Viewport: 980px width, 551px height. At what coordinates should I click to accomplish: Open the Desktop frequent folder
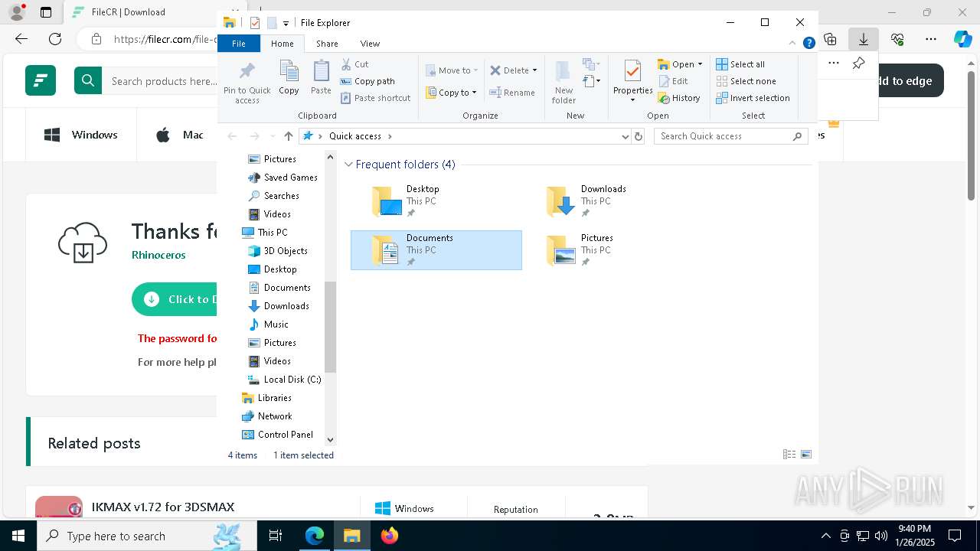436,201
